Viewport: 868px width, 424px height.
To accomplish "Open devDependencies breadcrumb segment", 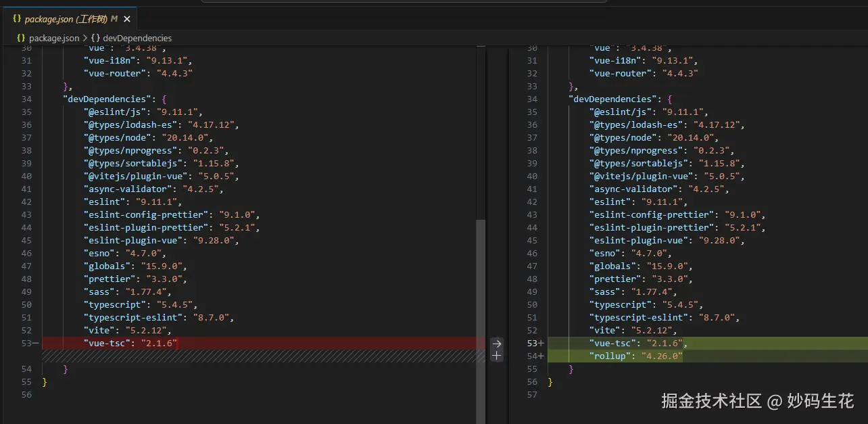I will [137, 38].
